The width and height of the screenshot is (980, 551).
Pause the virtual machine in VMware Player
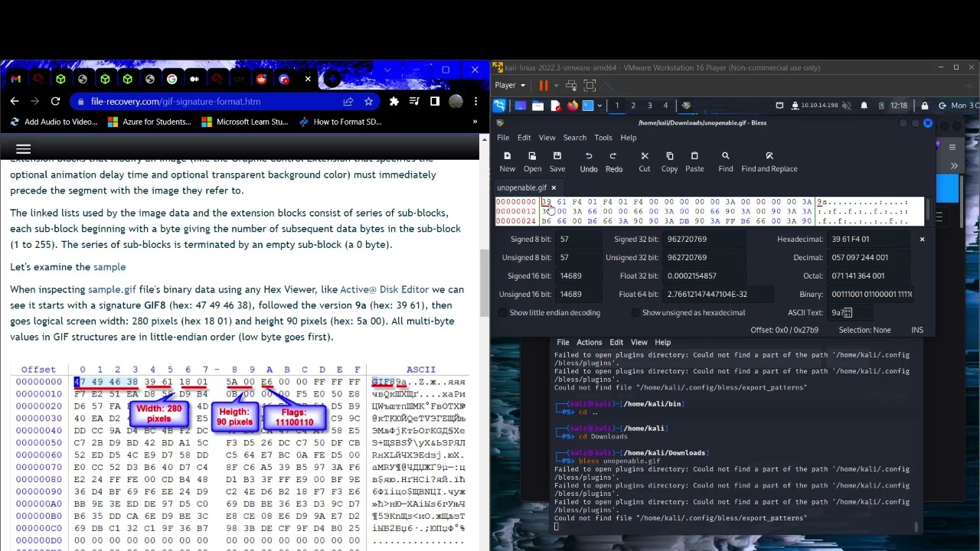pyautogui.click(x=544, y=86)
